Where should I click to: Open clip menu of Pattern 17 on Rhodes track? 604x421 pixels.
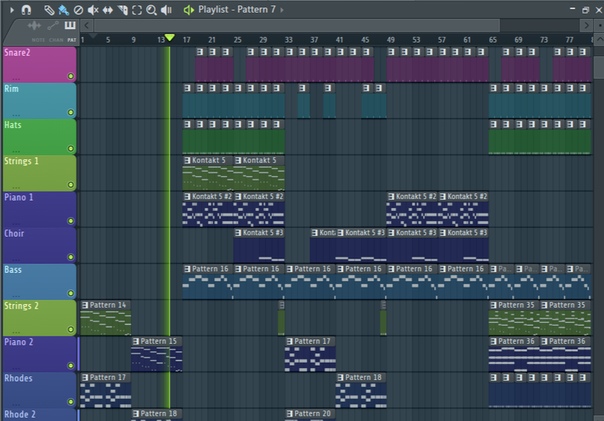pos(85,377)
